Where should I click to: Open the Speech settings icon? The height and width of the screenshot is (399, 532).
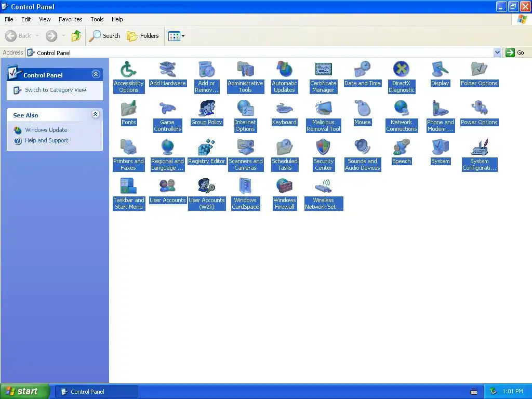[x=402, y=148]
